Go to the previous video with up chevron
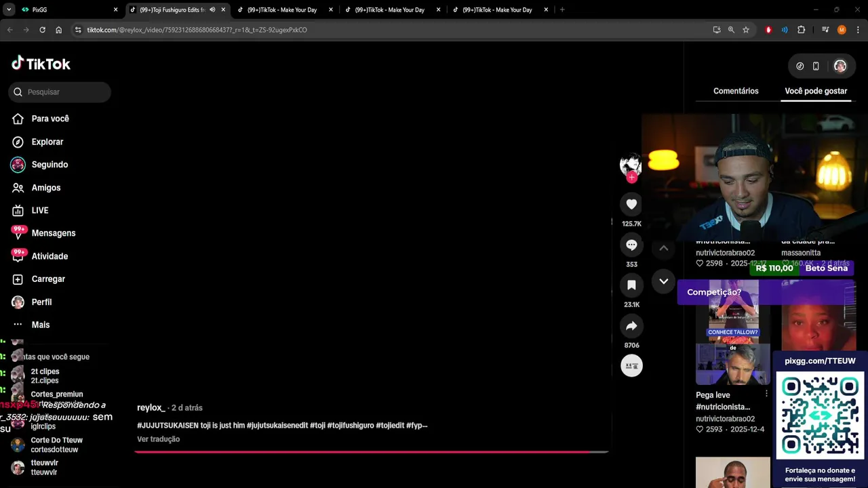This screenshot has height=488, width=868. pyautogui.click(x=664, y=248)
